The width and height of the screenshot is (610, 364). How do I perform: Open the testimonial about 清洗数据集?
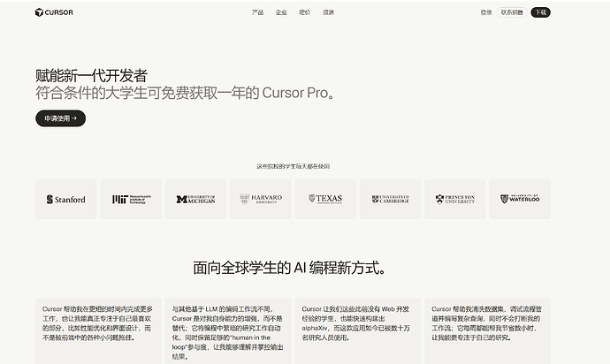pos(487,331)
